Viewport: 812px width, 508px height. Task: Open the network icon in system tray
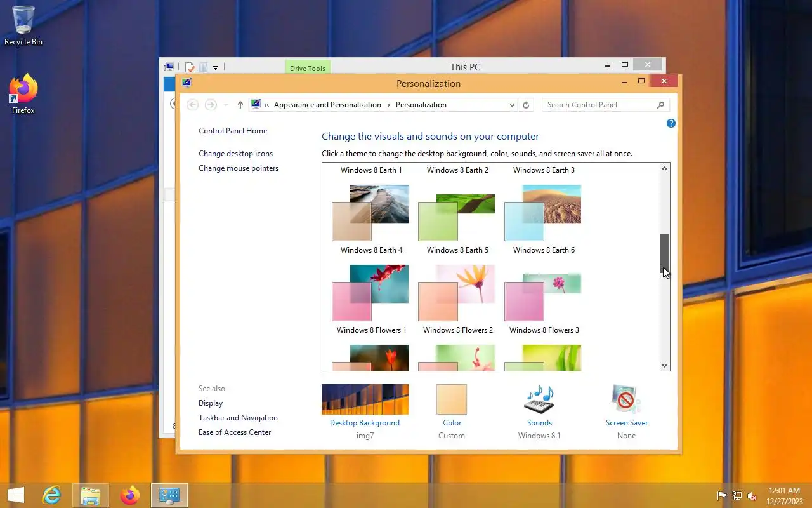coord(737,496)
